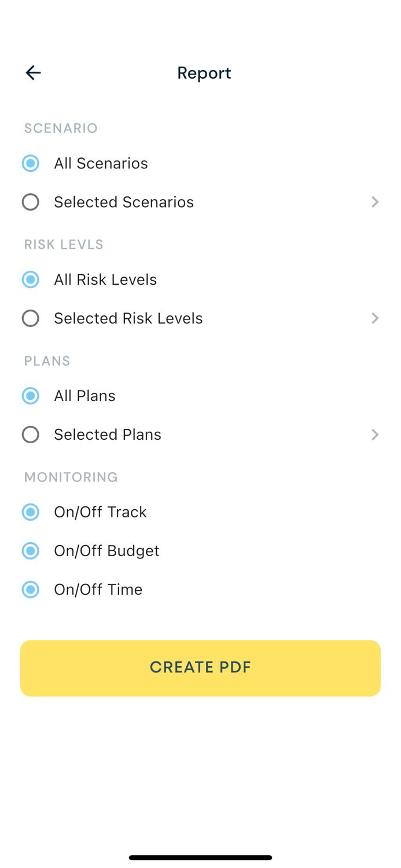401x868 pixels.
Task: Expand the Selected Plans detail view
Action: (x=375, y=434)
